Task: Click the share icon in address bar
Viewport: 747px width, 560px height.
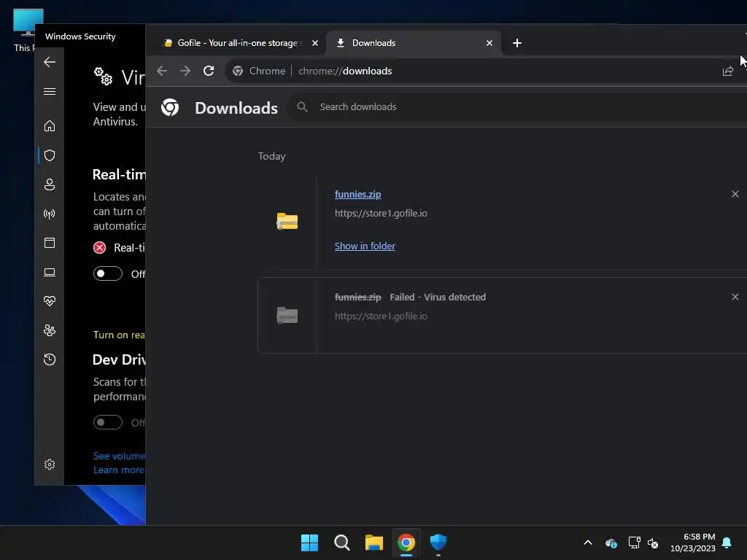Action: click(x=728, y=71)
